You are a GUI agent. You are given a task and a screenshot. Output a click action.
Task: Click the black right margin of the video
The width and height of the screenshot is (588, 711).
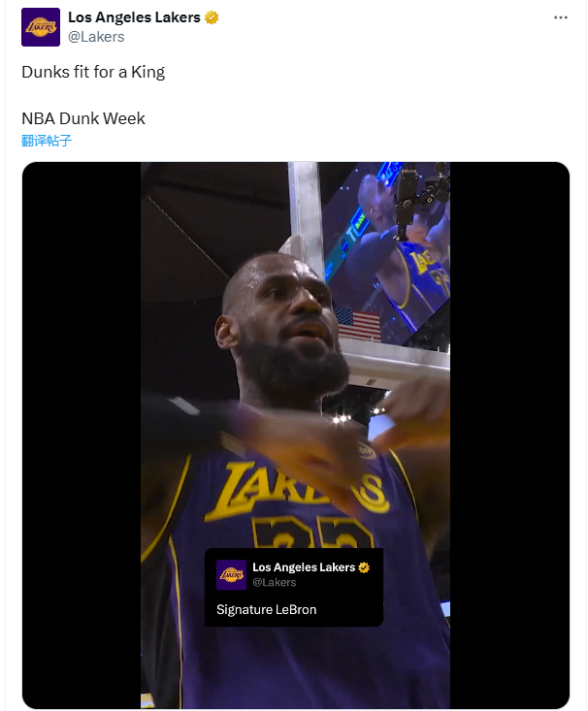(509, 436)
